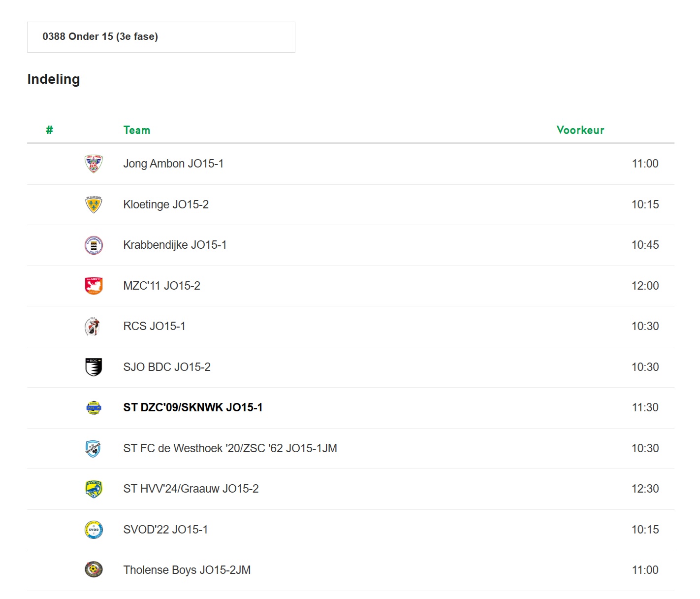Viewport: 700px width, 599px height.
Task: Click the HVV'24 club logo
Action: (94, 489)
